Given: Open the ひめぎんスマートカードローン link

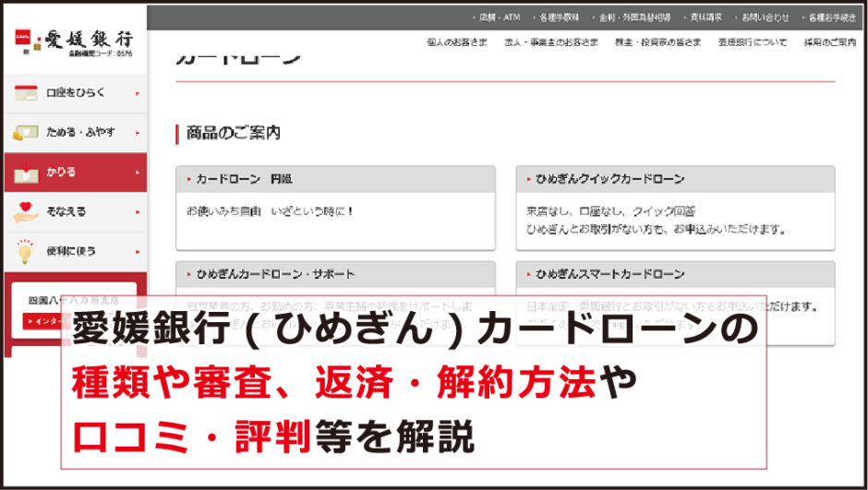Looking at the screenshot, I should pos(609,274).
